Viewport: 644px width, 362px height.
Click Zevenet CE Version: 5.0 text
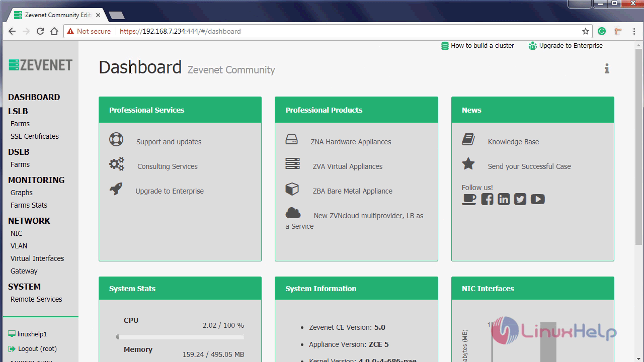(347, 327)
